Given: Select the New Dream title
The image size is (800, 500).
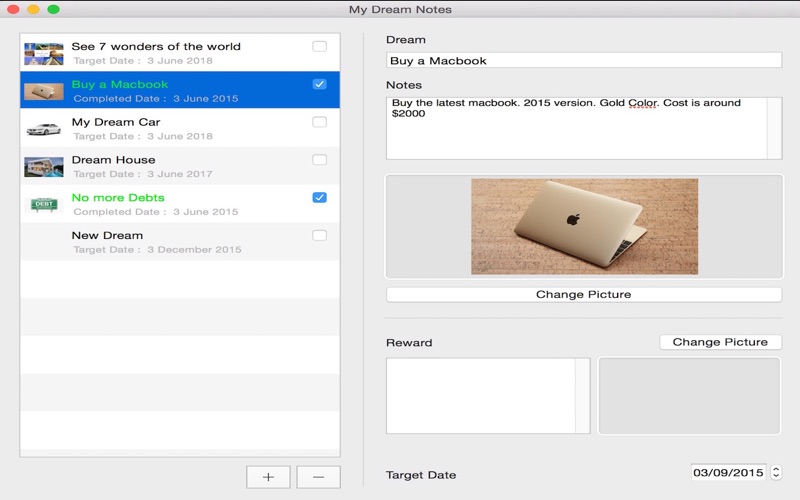Looking at the screenshot, I should [x=107, y=235].
